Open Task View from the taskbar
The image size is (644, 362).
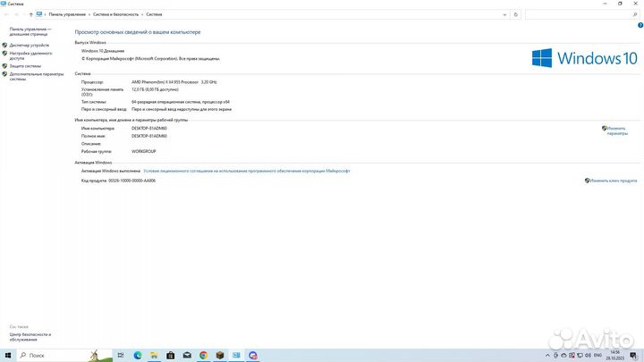(x=121, y=355)
